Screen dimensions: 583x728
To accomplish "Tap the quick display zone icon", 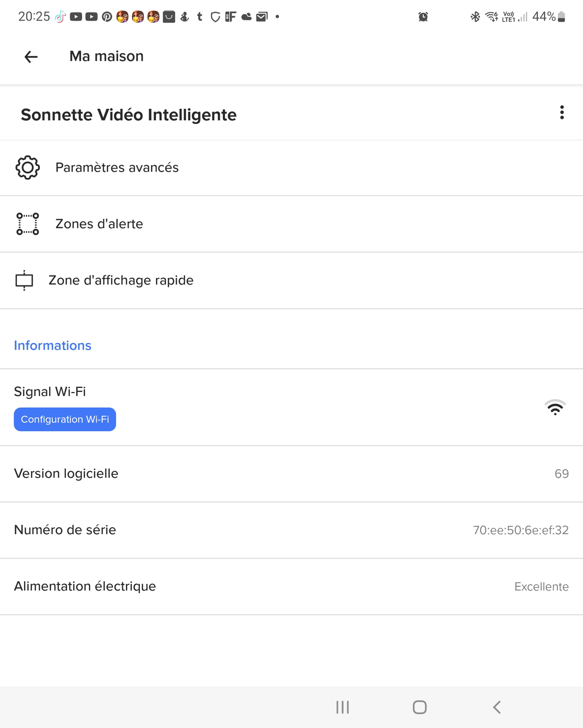I will point(24,280).
